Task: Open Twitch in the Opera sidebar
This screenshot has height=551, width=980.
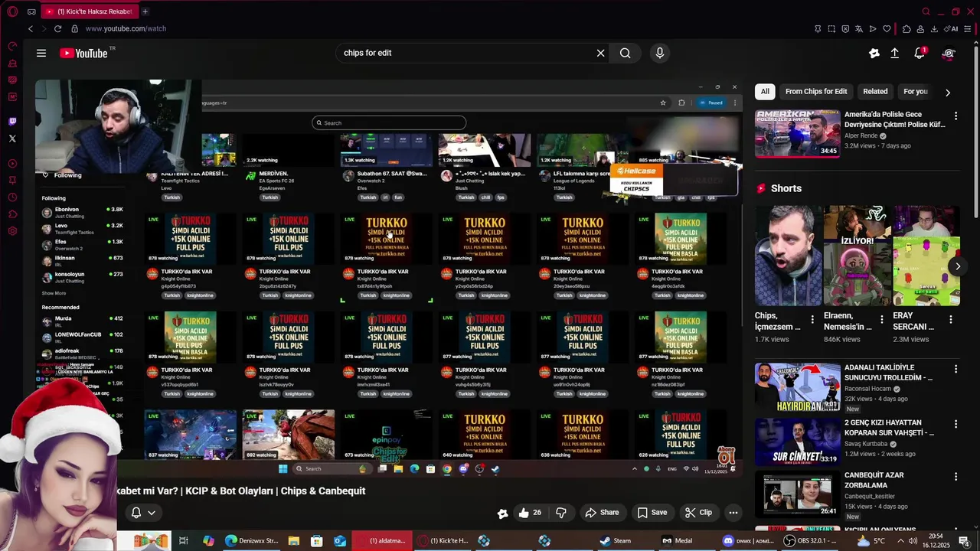Action: tap(12, 122)
